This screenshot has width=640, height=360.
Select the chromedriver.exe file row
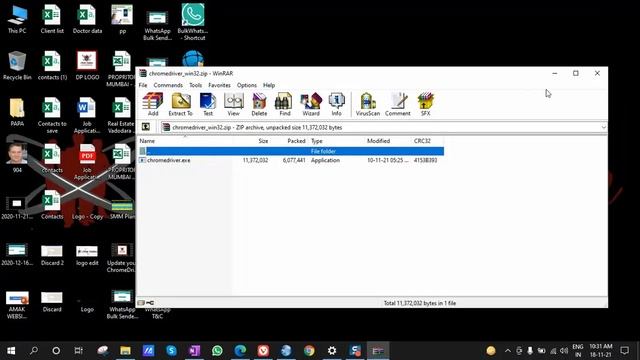click(x=291, y=160)
